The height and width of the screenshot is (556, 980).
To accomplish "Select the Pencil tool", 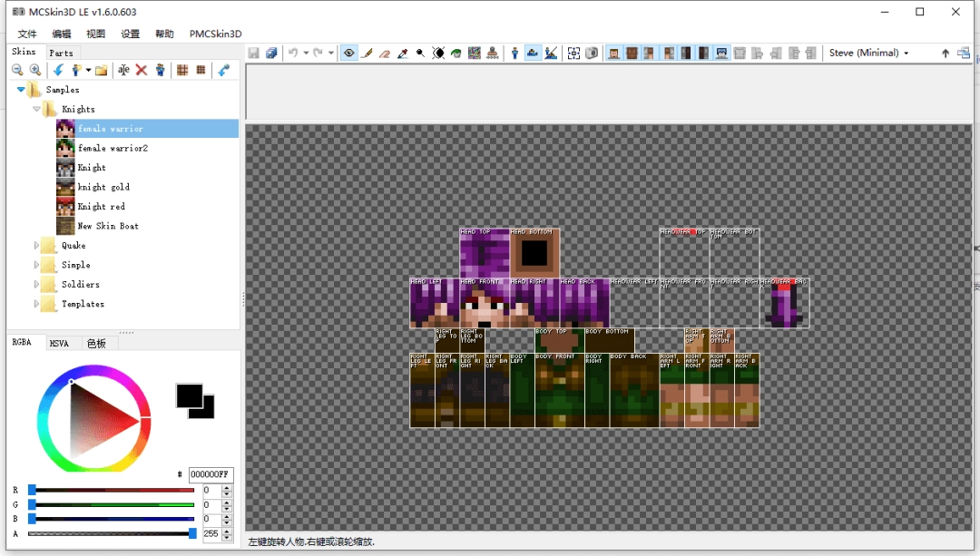I will tap(367, 53).
